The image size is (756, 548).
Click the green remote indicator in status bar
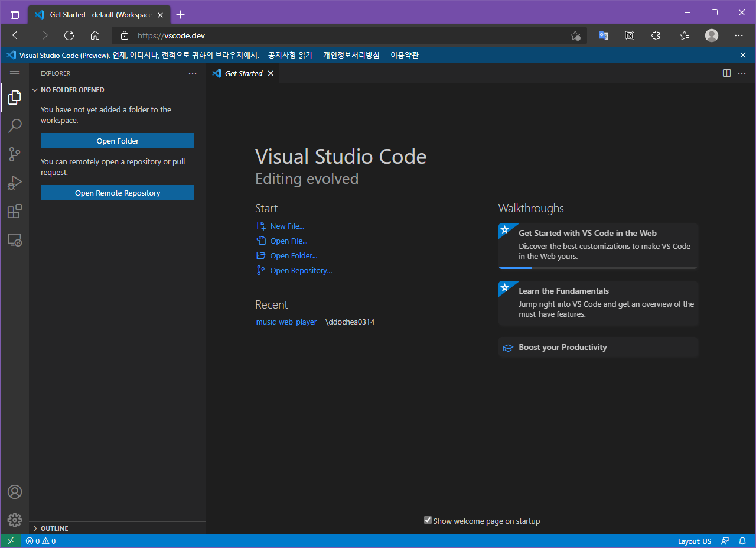[11, 541]
